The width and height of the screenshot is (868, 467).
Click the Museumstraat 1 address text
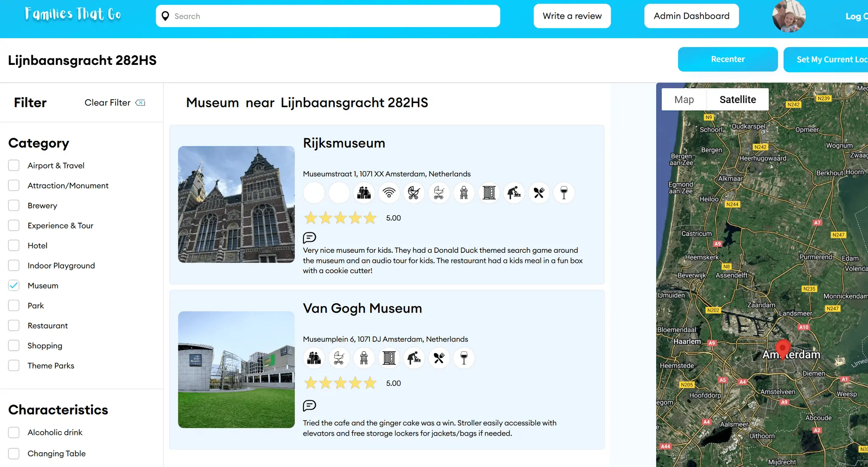[387, 174]
